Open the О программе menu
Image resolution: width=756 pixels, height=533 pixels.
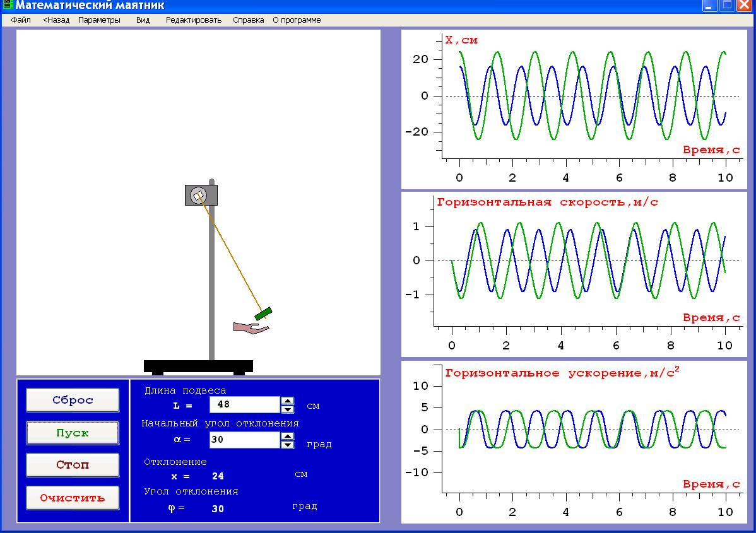pyautogui.click(x=297, y=20)
